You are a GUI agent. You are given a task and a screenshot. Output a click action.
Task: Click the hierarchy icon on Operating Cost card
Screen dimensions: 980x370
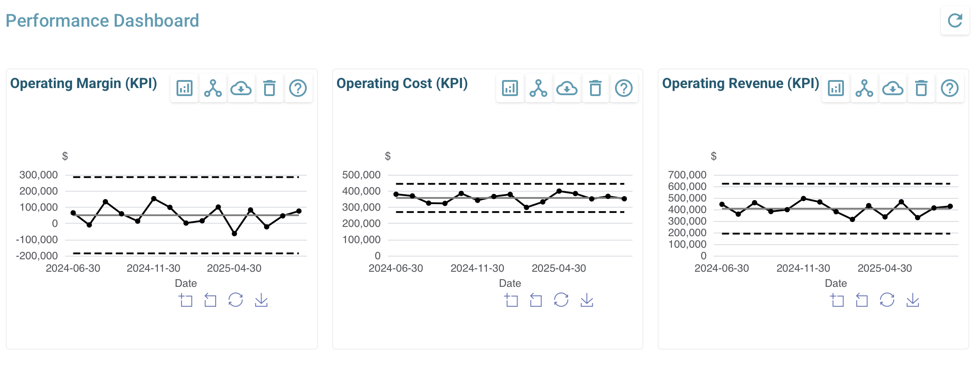(538, 88)
